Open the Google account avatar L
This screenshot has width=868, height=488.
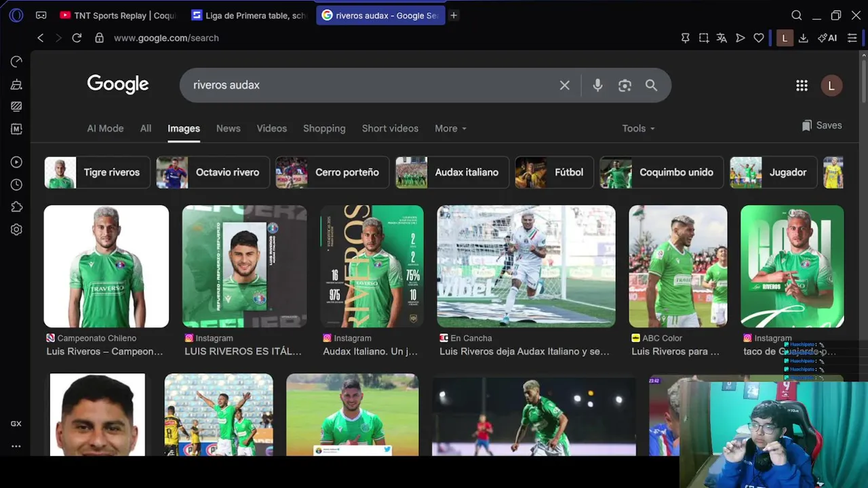click(x=831, y=85)
